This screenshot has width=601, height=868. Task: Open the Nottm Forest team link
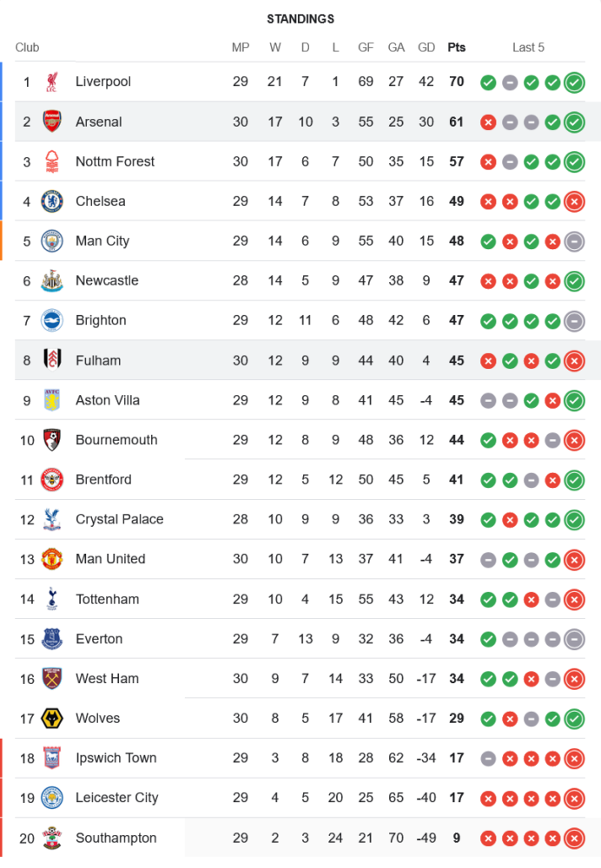click(x=115, y=161)
